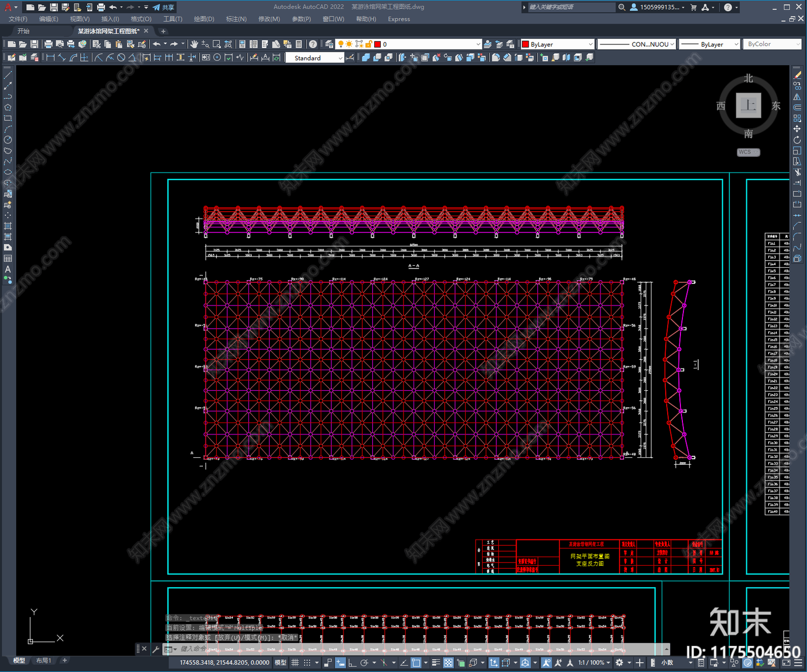Select the Polygon tool in draw toolbar

click(8, 107)
